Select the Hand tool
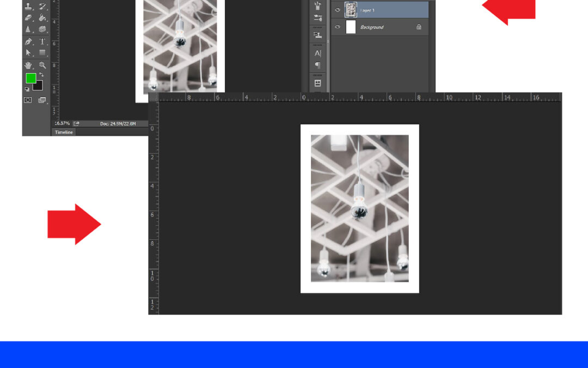 (28, 65)
